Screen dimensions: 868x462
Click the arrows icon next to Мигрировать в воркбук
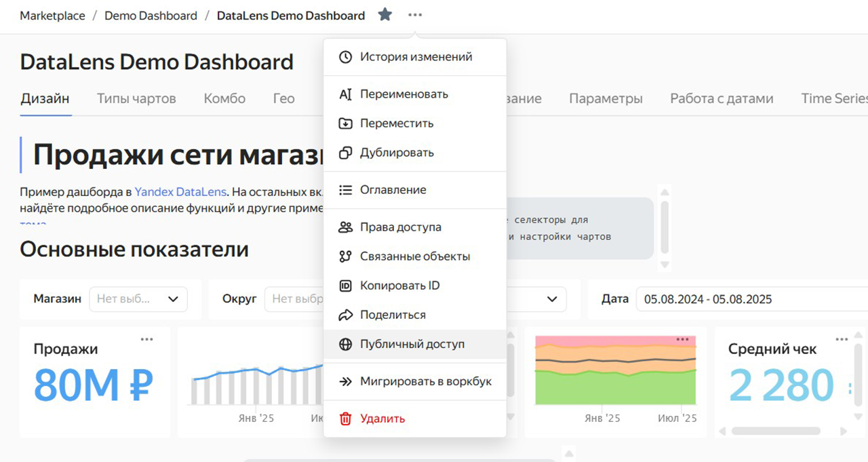pyautogui.click(x=346, y=381)
